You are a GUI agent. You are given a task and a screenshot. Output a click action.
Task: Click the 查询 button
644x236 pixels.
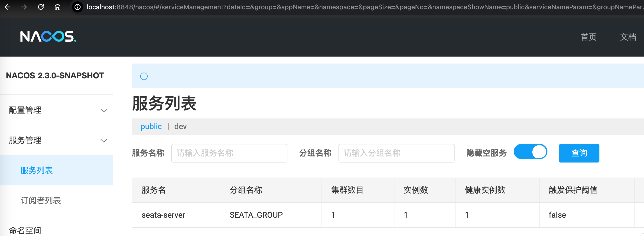pos(579,153)
